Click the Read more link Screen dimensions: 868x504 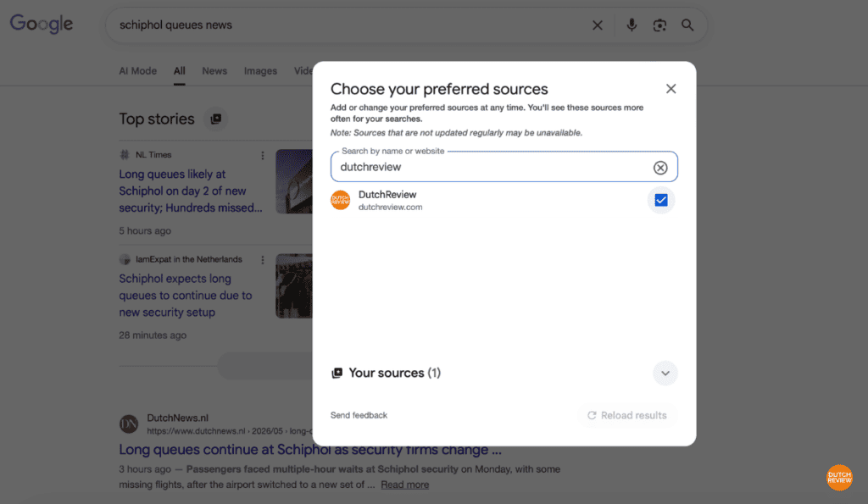(404, 485)
